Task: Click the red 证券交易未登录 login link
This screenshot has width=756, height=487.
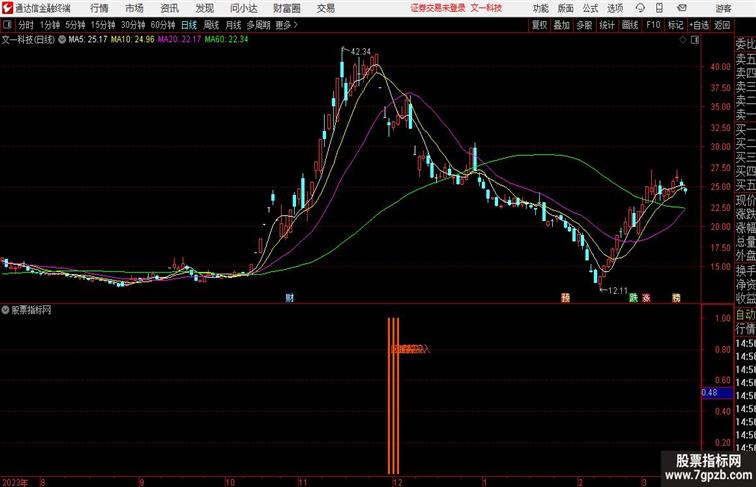Action: pyautogui.click(x=438, y=8)
